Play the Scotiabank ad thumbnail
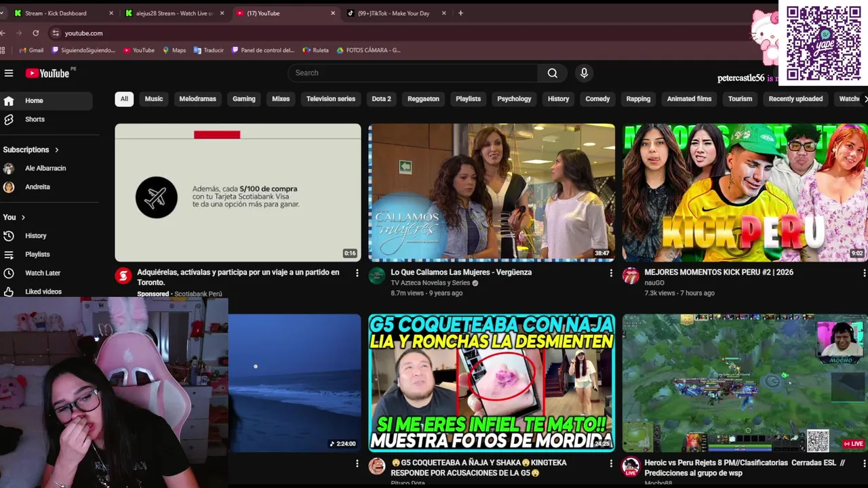Viewport: 868px width, 488px height. (238, 192)
